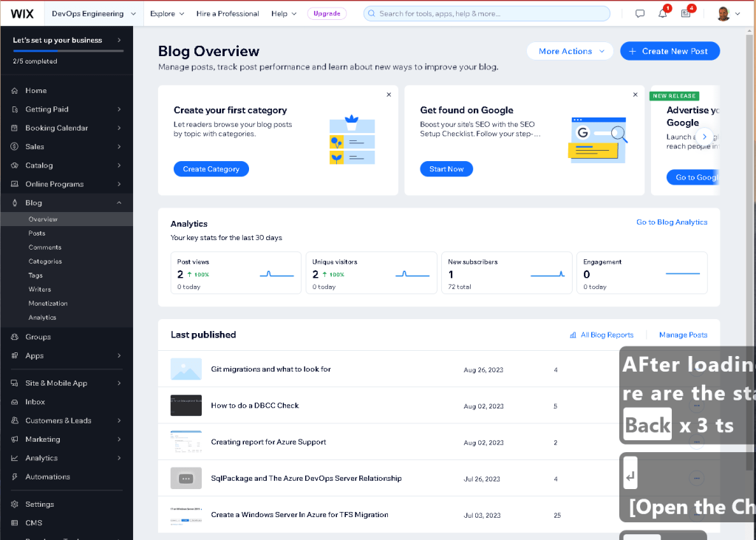The height and width of the screenshot is (540, 756).
Task: Open post Creating report for Azure Support
Action: 268,442
